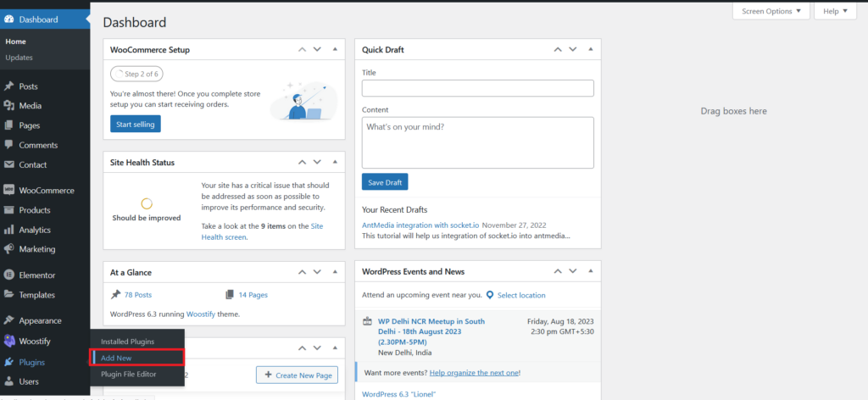Click the meetup event icon beside WP Delhi
The height and width of the screenshot is (400, 868).
pos(367,321)
